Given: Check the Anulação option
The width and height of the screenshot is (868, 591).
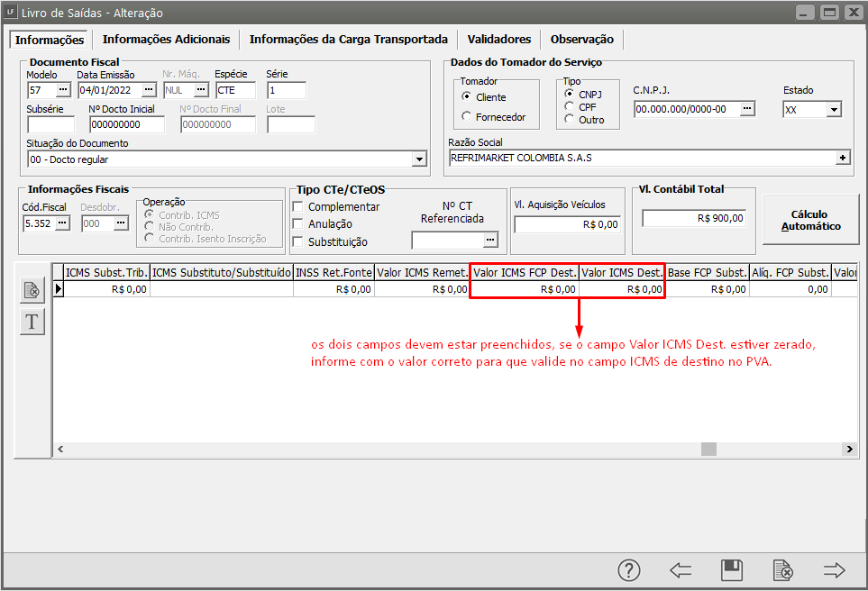Looking at the screenshot, I should (x=298, y=224).
